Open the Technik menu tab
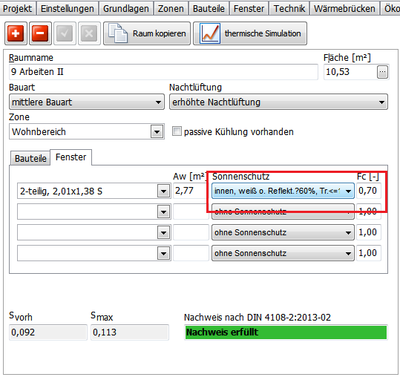This screenshot has height=377, width=400. [x=289, y=8]
